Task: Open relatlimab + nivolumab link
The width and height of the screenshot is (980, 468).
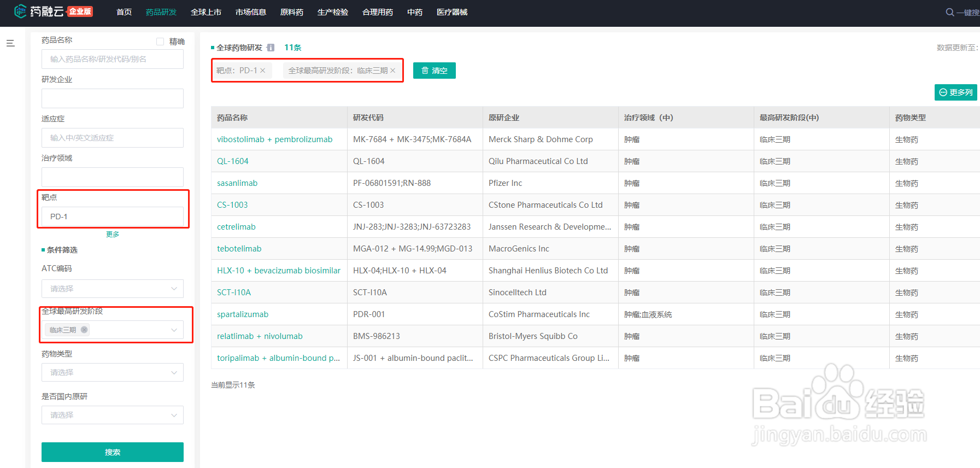Action: point(260,336)
